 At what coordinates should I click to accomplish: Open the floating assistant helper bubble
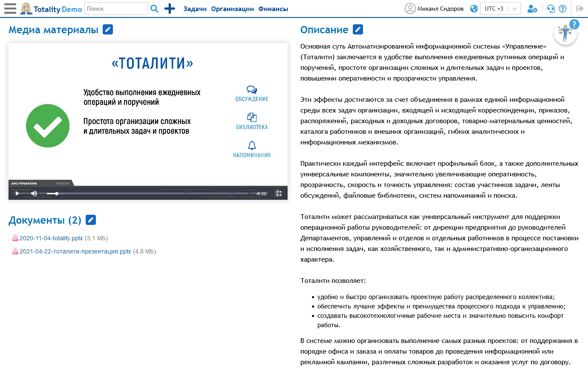point(565,33)
